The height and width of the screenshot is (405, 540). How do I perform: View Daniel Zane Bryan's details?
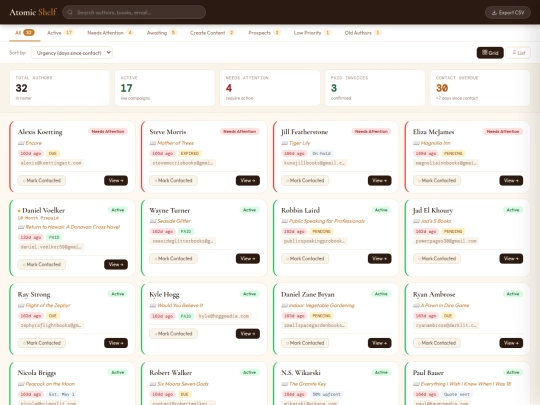[x=380, y=343]
